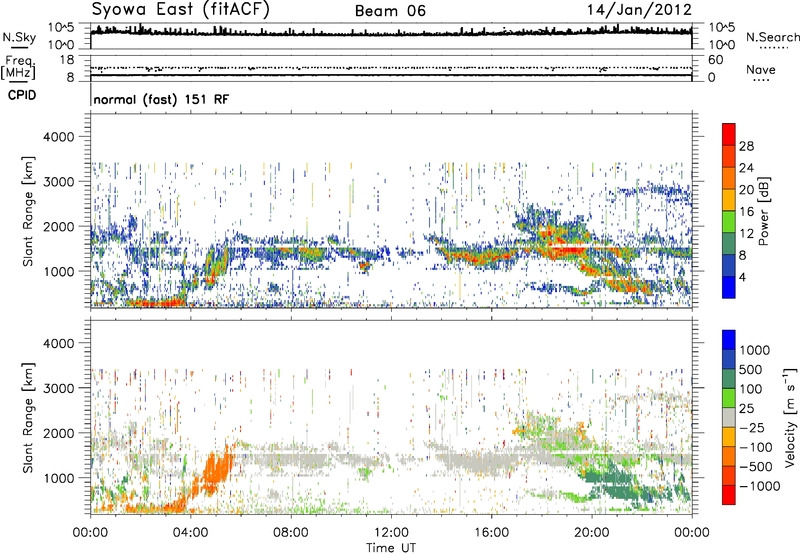Click the '1000' velocity colorbar value

tap(755, 350)
